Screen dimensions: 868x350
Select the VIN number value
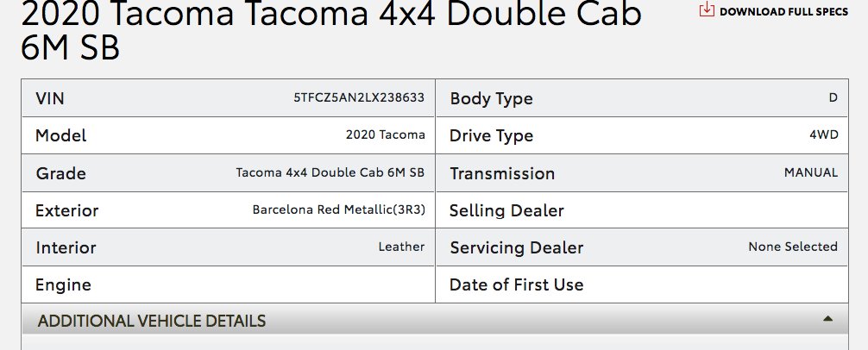point(359,98)
